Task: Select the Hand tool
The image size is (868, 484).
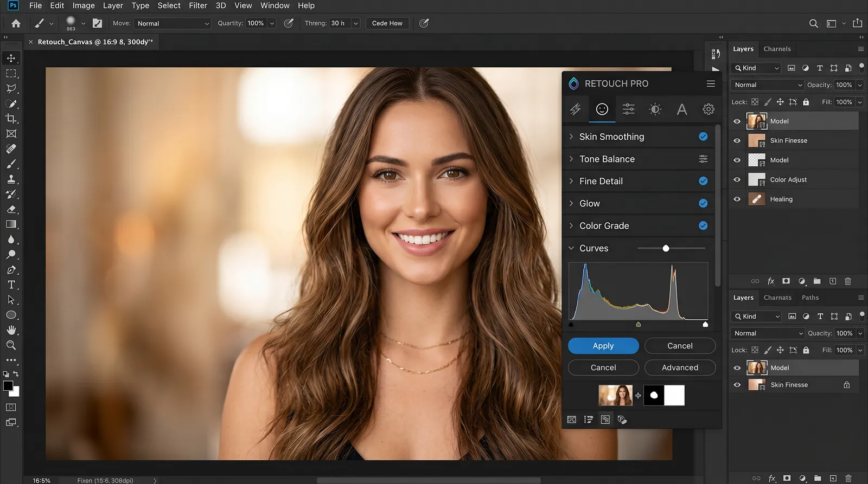Action: pyautogui.click(x=11, y=330)
